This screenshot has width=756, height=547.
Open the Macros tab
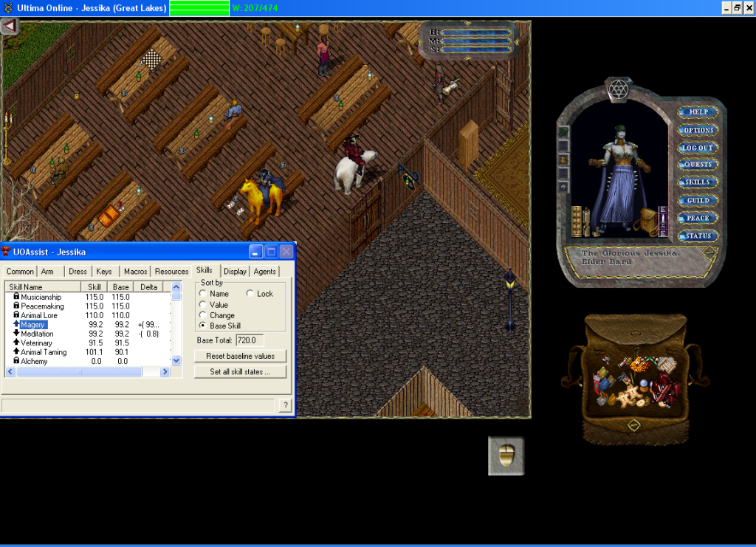click(x=136, y=272)
